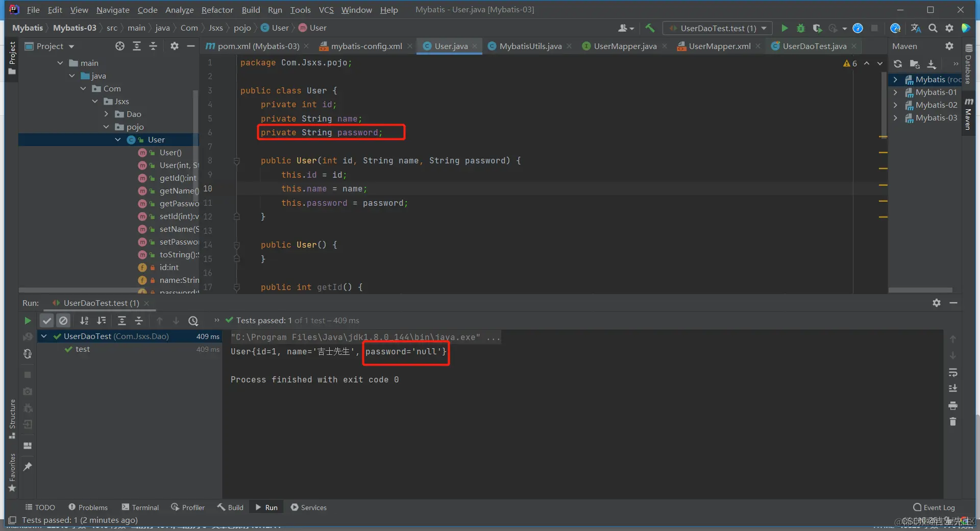This screenshot has height=531, width=980.
Task: Clear console with the trash icon
Action: tap(953, 422)
